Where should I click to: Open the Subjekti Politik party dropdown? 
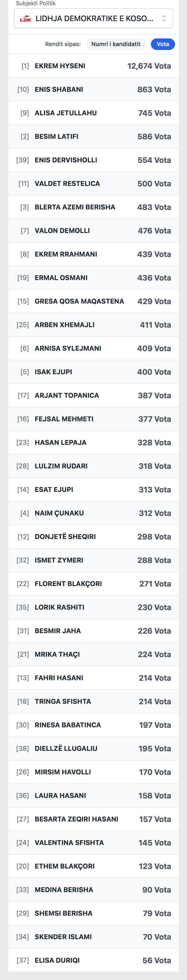93,18
